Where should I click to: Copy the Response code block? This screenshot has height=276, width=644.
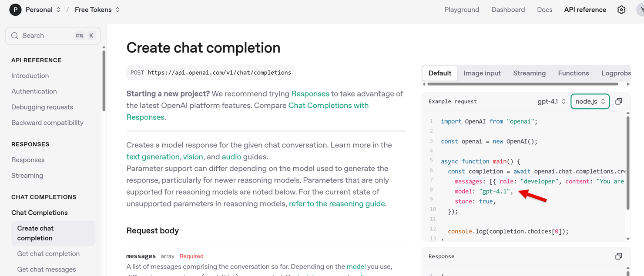point(619,256)
